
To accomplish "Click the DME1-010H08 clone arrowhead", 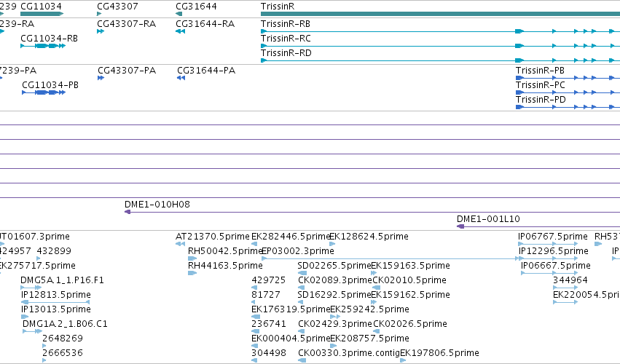I will (127, 212).
